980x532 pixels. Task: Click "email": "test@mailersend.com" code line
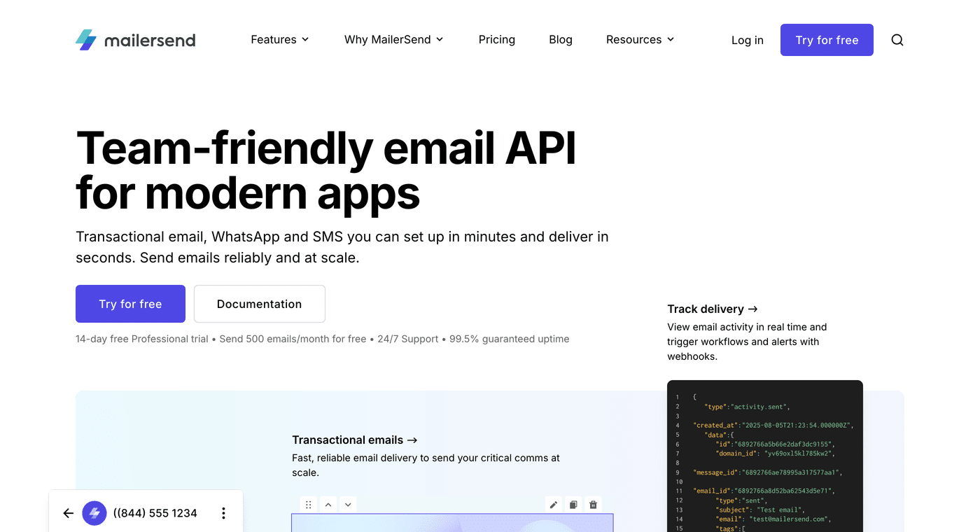773,519
